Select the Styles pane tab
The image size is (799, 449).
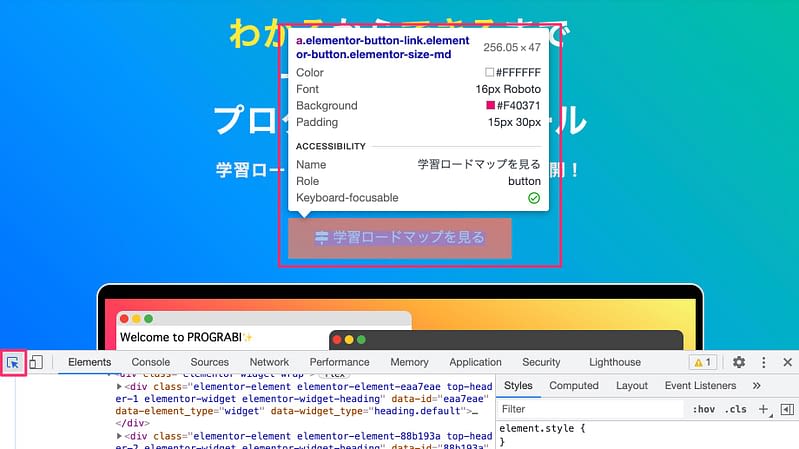pyautogui.click(x=518, y=386)
